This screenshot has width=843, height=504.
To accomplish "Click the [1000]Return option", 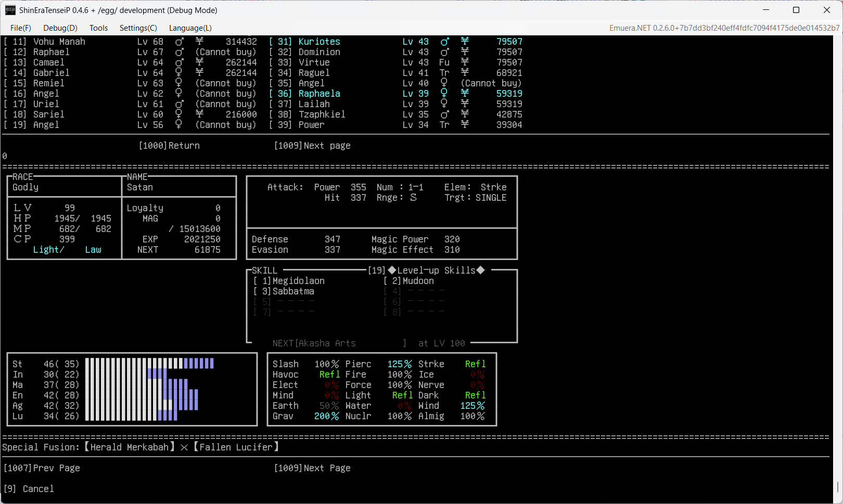I will coord(169,146).
